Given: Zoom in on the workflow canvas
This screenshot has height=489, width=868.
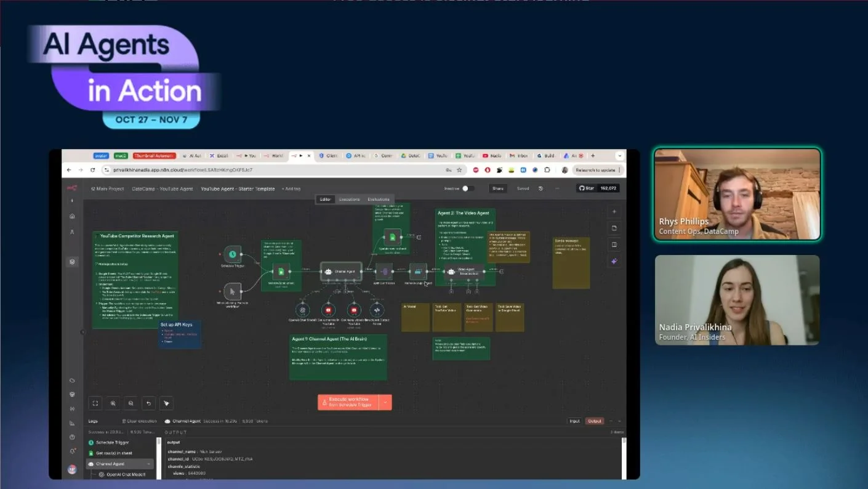Looking at the screenshot, I should coord(113,403).
